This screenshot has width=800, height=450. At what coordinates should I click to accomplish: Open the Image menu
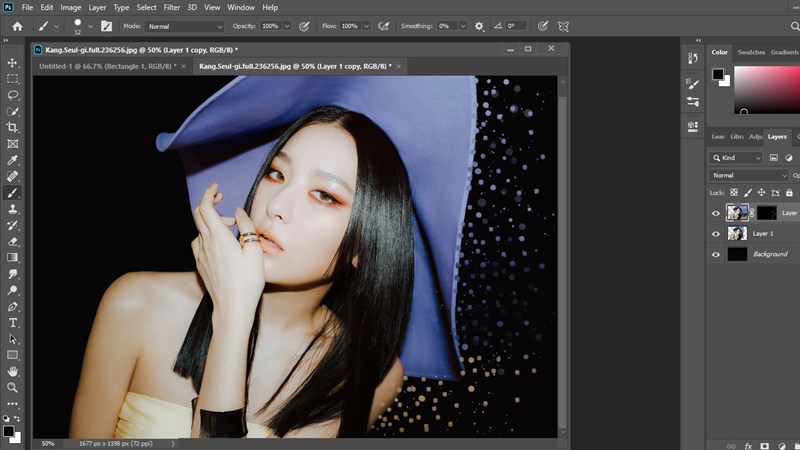point(71,8)
